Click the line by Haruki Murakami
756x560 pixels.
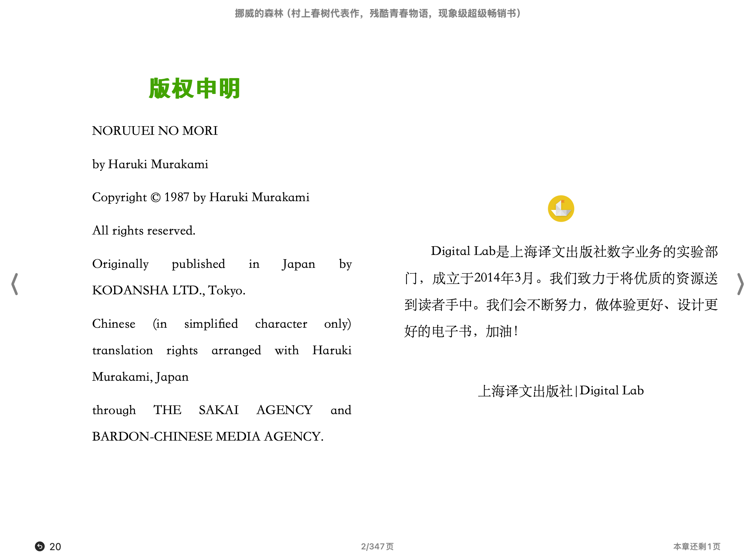150,164
